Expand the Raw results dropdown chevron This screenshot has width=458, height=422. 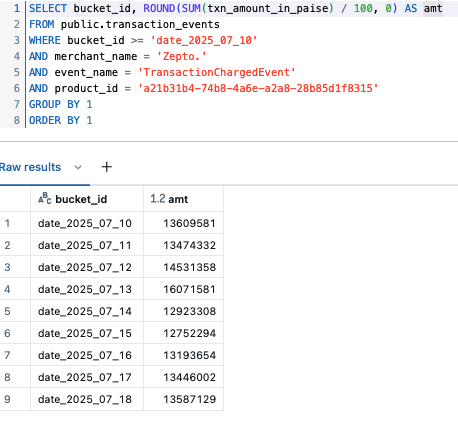[x=78, y=167]
